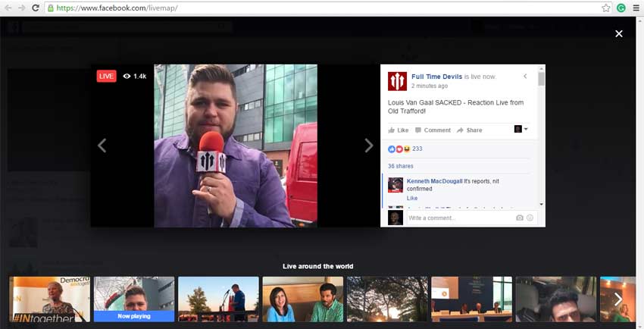The width and height of the screenshot is (644, 329).
Task: Open the Grammarly extension icon
Action: (621, 8)
